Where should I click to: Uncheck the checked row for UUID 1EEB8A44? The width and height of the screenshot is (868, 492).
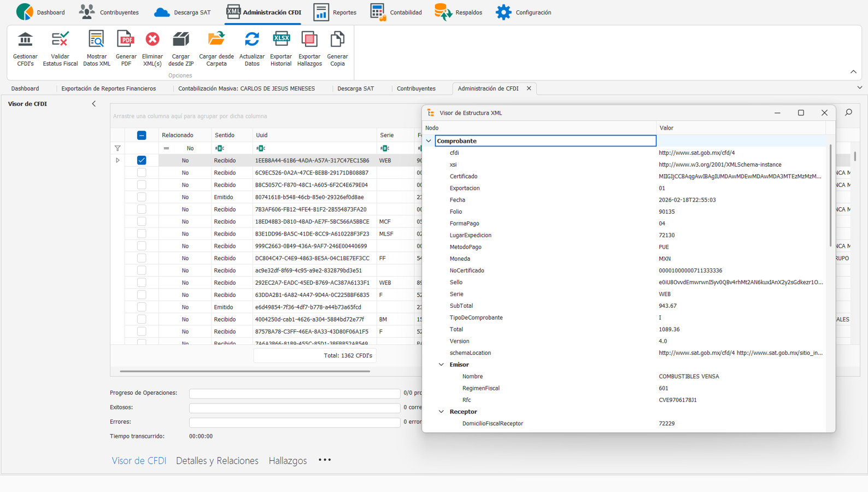tap(142, 160)
